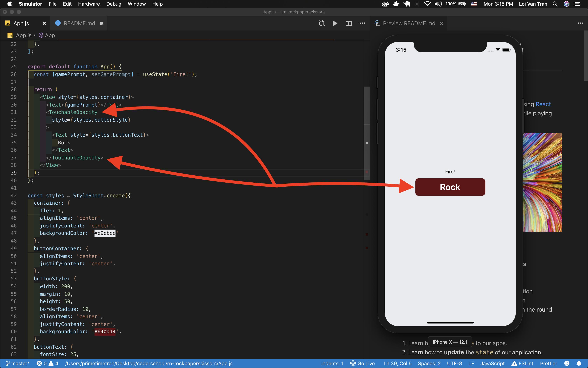
Task: Click the Docker whale menu bar icon
Action: click(x=396, y=4)
